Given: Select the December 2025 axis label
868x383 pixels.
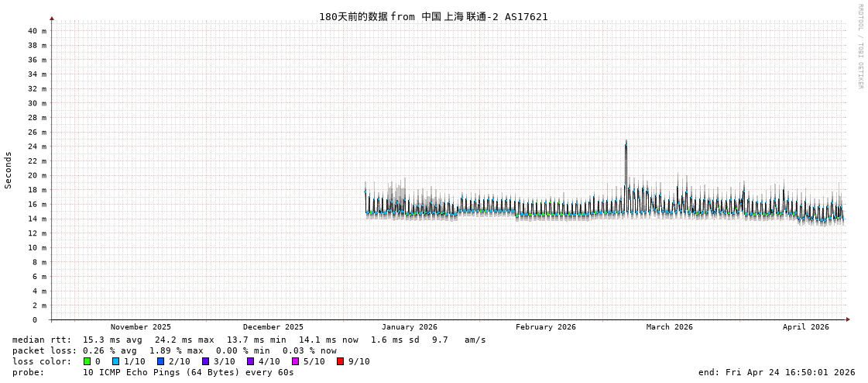Looking at the screenshot, I should [273, 327].
